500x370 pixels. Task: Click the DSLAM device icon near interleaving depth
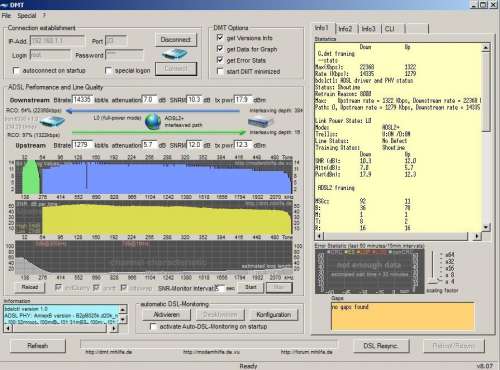pyautogui.click(x=260, y=122)
